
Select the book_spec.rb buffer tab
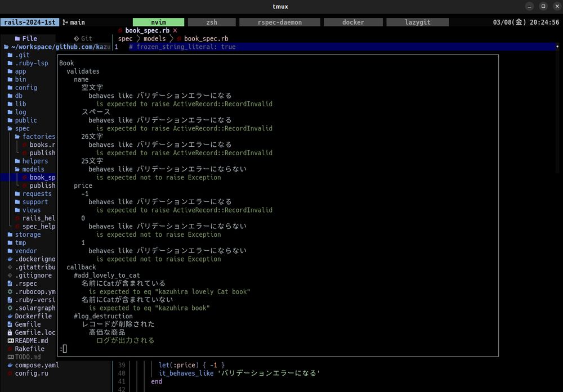[147, 30]
